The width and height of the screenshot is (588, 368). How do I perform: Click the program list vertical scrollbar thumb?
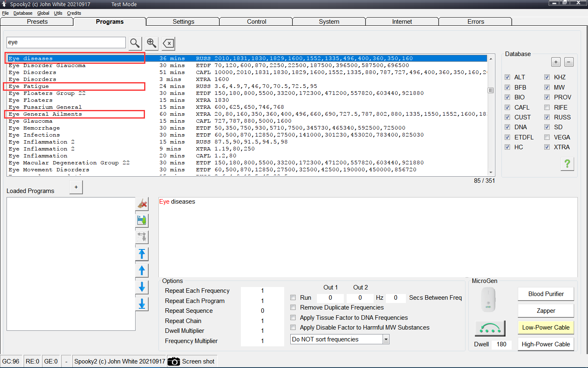pos(491,90)
